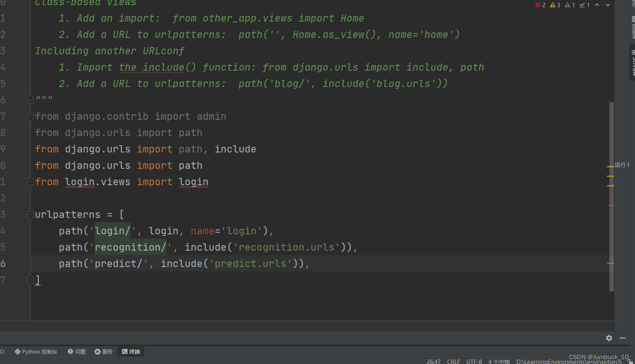This screenshot has width=635, height=364.
Task: Go to next highlighted error arrow
Action: click(608, 5)
